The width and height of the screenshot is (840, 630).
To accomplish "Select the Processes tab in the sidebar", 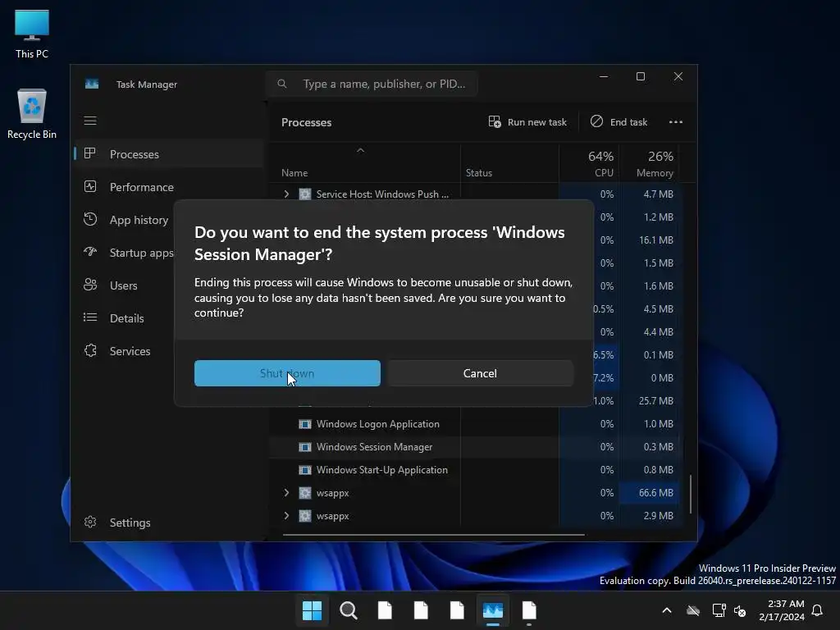I will coord(169,154).
